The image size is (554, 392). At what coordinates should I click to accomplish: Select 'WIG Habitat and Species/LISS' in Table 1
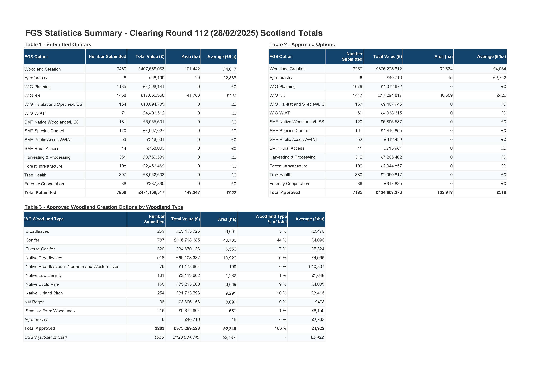(53, 104)
